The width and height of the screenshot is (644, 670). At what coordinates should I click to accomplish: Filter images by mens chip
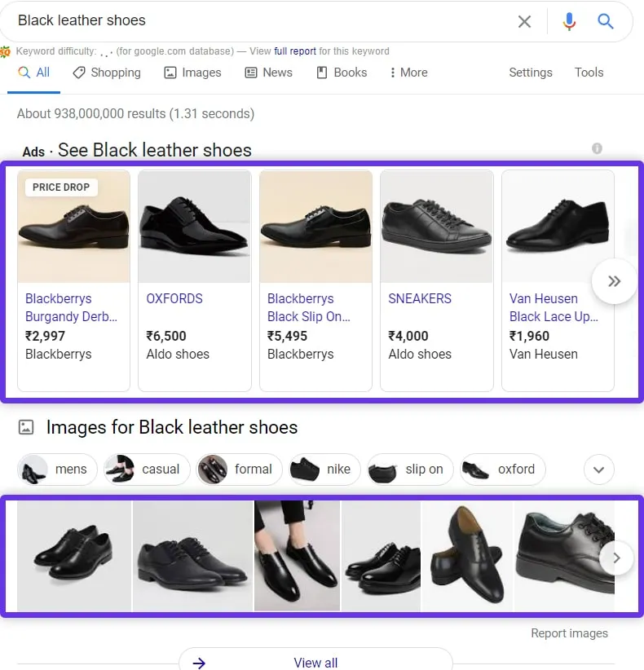point(57,469)
